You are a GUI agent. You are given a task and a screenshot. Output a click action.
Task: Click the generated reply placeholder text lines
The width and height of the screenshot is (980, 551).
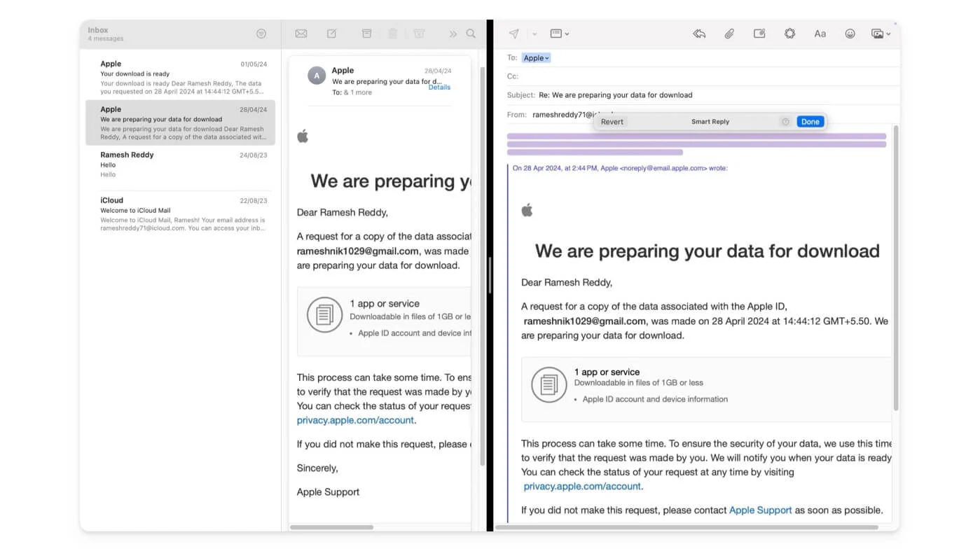(696, 144)
